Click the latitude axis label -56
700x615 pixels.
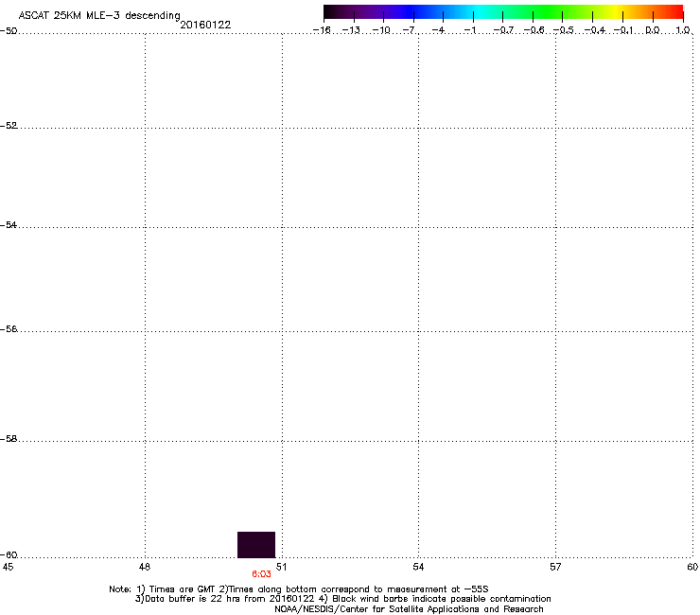[9, 329]
